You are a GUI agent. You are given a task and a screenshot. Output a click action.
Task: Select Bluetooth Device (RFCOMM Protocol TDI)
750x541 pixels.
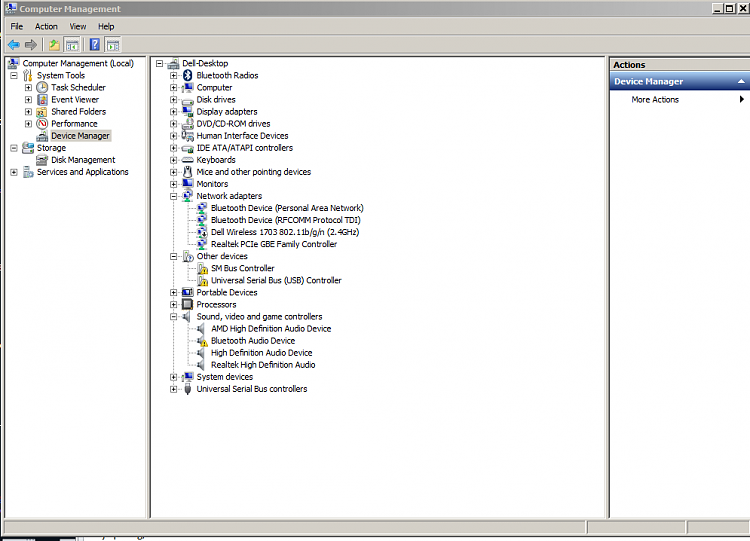pyautogui.click(x=286, y=220)
